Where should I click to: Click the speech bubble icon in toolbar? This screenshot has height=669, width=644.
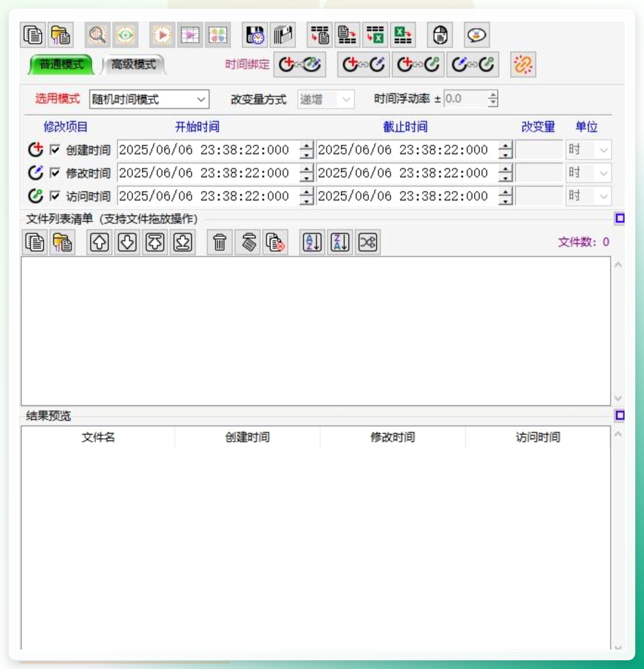pyautogui.click(x=477, y=35)
